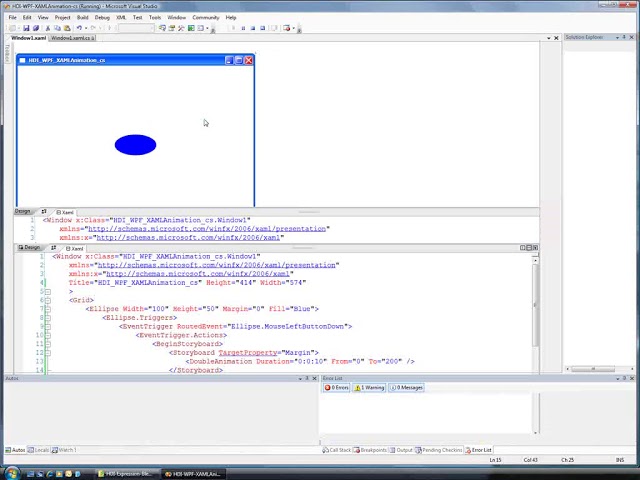
Task: Open the Debug menu
Action: 102,18
